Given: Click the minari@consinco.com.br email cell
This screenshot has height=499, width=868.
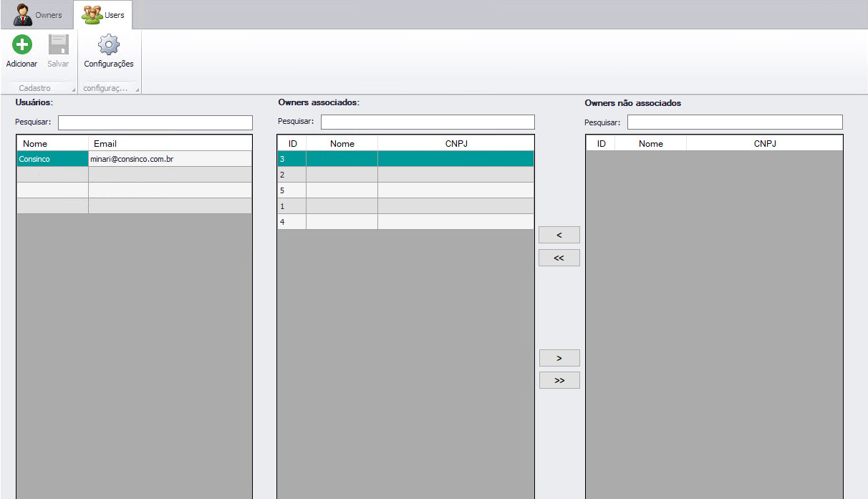Looking at the screenshot, I should click(170, 159).
